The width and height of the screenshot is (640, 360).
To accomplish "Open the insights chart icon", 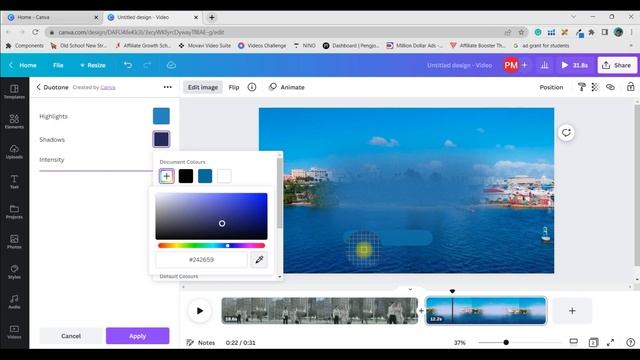I will 544,65.
